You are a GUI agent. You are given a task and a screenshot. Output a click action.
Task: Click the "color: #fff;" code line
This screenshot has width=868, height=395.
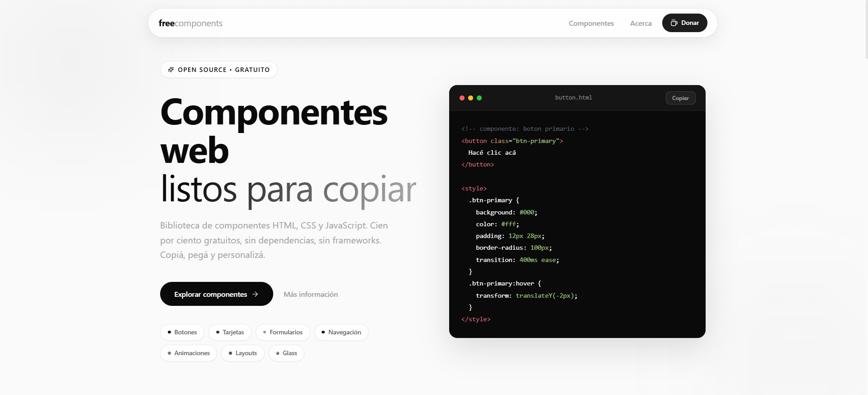click(x=498, y=224)
